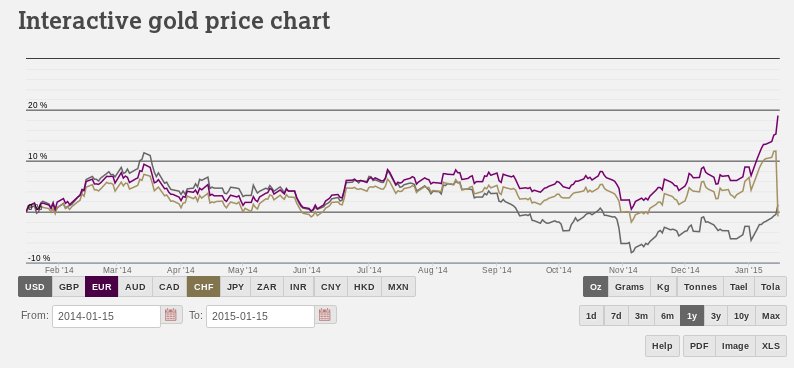The height and width of the screenshot is (368, 794).
Task: Click the To date input field
Action: click(260, 316)
